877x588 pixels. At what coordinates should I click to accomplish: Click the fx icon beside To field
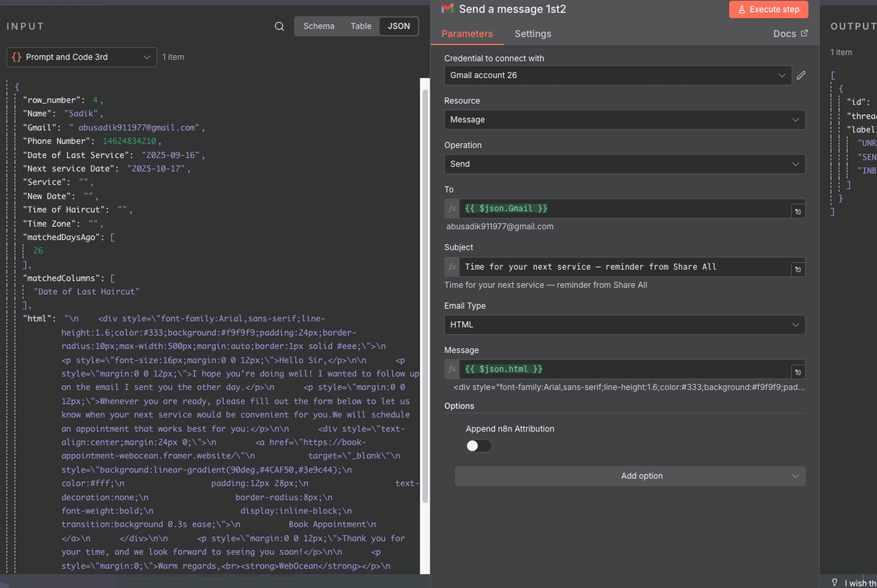click(452, 208)
